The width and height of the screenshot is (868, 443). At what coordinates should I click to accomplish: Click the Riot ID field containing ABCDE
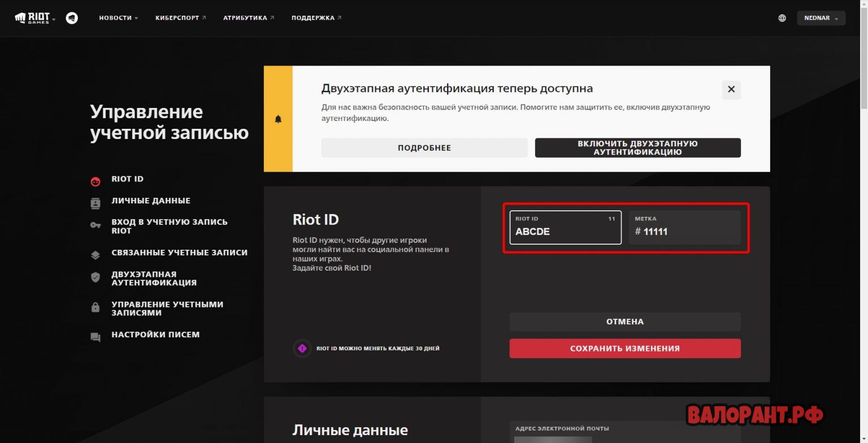click(x=565, y=231)
